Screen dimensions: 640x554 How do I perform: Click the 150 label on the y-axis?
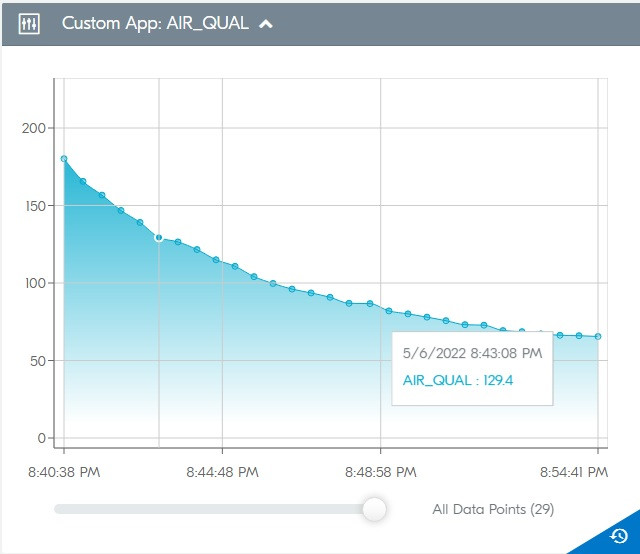click(33, 206)
